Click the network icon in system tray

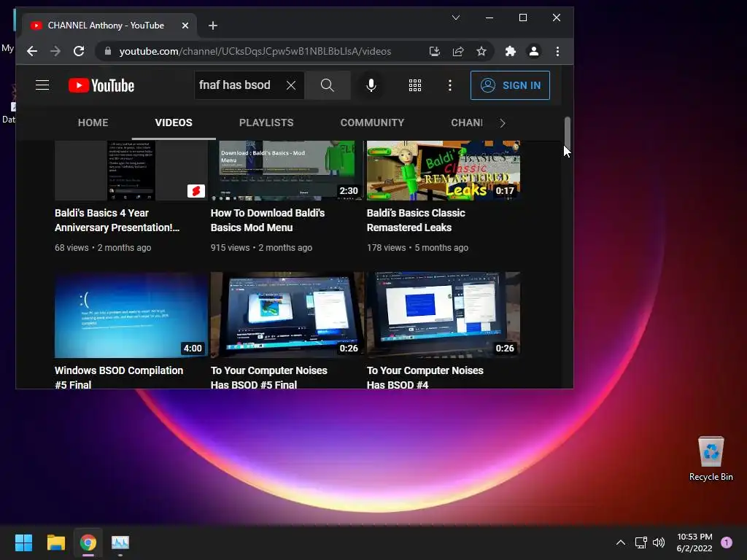(x=641, y=542)
